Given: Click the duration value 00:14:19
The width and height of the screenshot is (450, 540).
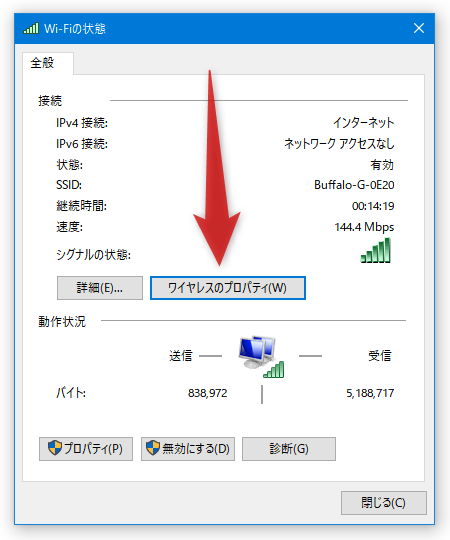Looking at the screenshot, I should click(373, 206).
